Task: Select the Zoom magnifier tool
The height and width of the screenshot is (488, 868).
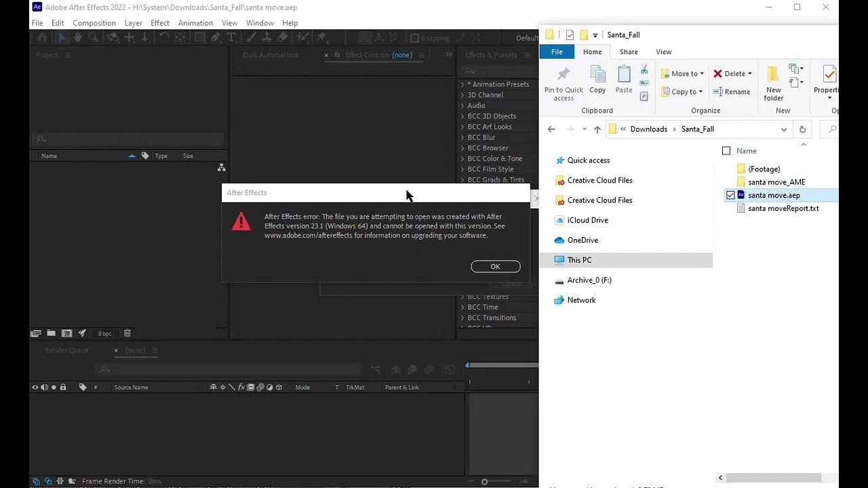Action: (93, 38)
